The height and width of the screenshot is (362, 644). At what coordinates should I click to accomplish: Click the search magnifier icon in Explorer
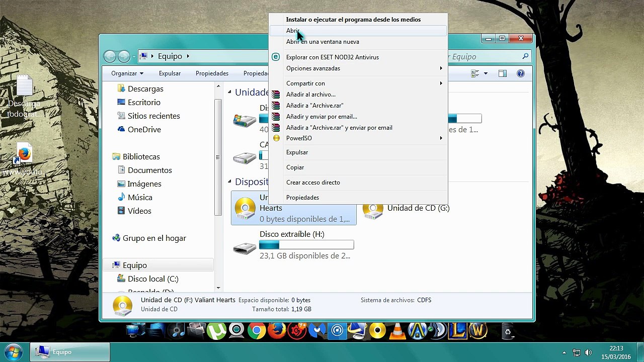click(x=525, y=56)
